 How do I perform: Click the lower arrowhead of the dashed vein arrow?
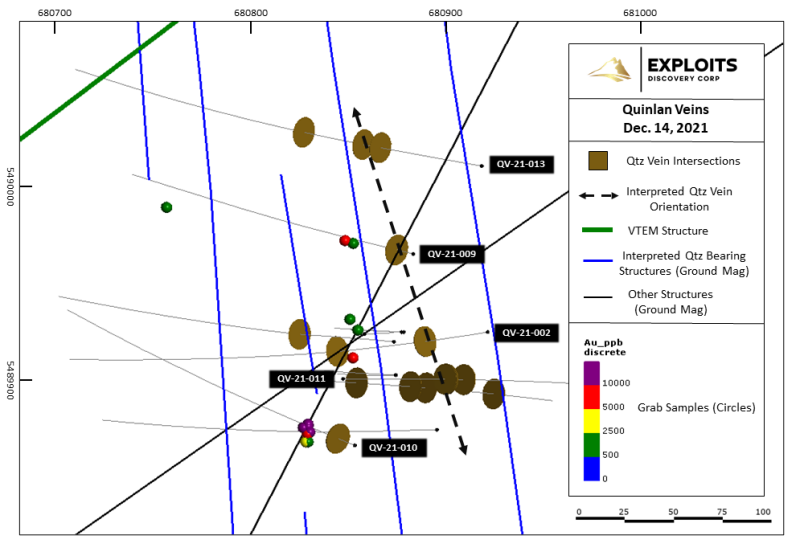[x=463, y=448]
